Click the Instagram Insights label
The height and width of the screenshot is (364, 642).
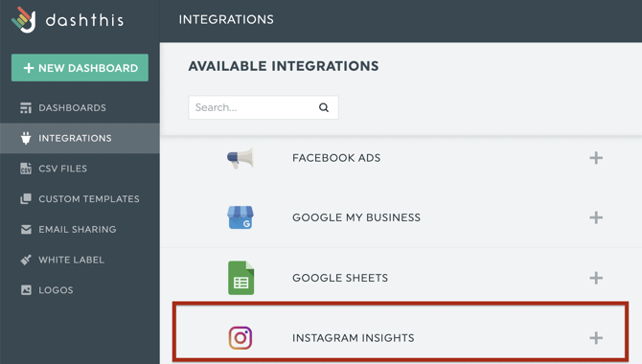coord(353,338)
